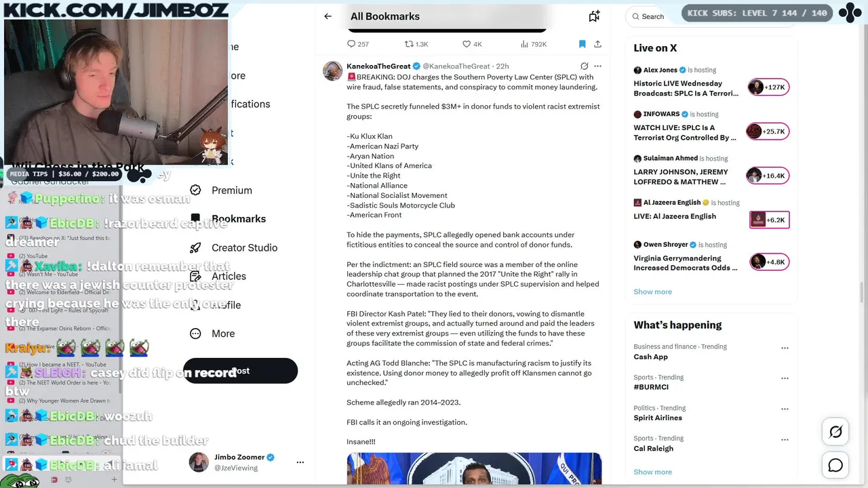Join Alex Jones live broadcast +127K
Viewport: 868px width, 488px height.
768,87
